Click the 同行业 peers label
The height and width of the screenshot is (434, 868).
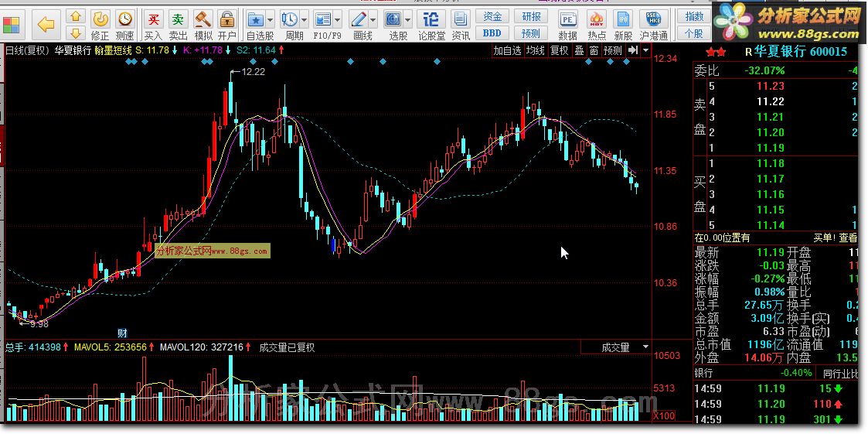click(x=840, y=373)
